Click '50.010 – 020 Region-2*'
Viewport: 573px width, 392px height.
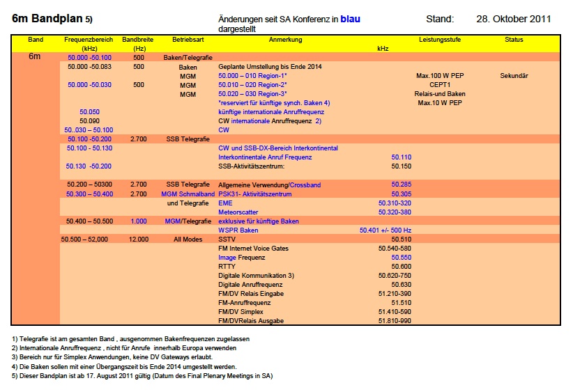point(252,85)
